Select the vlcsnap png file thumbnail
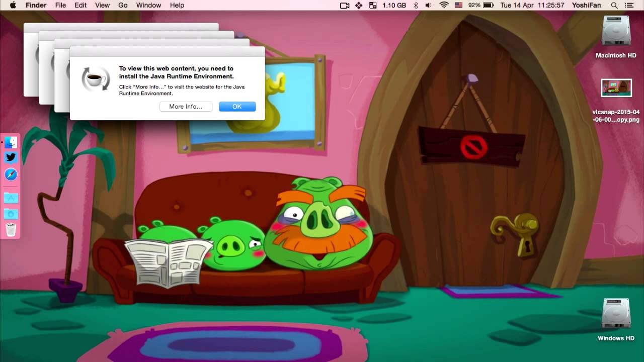The width and height of the screenshot is (644, 362). pos(616,88)
